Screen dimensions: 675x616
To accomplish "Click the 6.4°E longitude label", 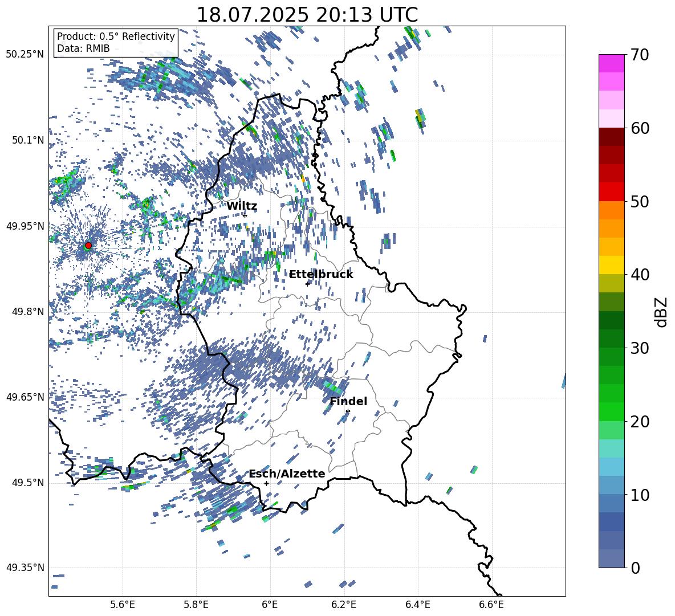I will [417, 605].
